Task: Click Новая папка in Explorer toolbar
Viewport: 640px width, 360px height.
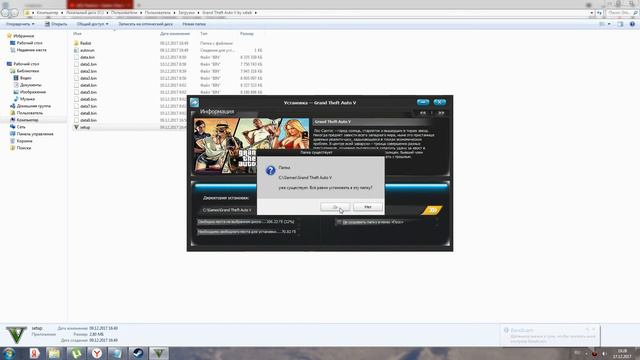Action: click(194, 24)
